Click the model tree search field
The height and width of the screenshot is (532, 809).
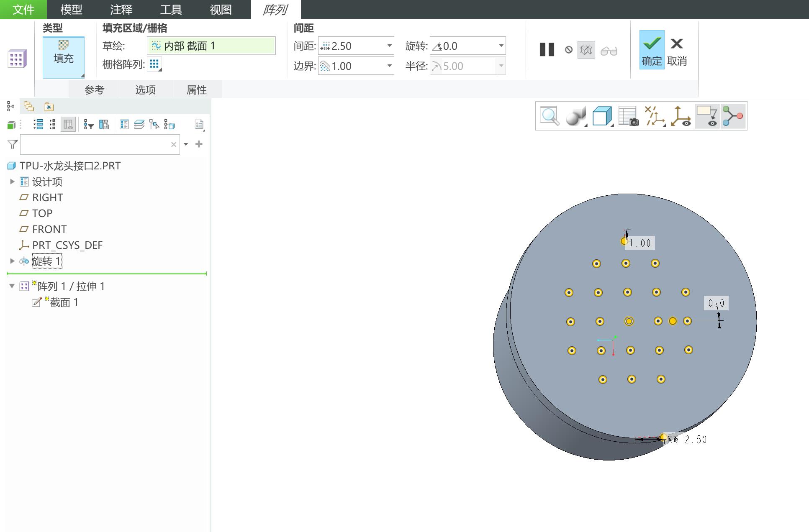[x=100, y=144]
